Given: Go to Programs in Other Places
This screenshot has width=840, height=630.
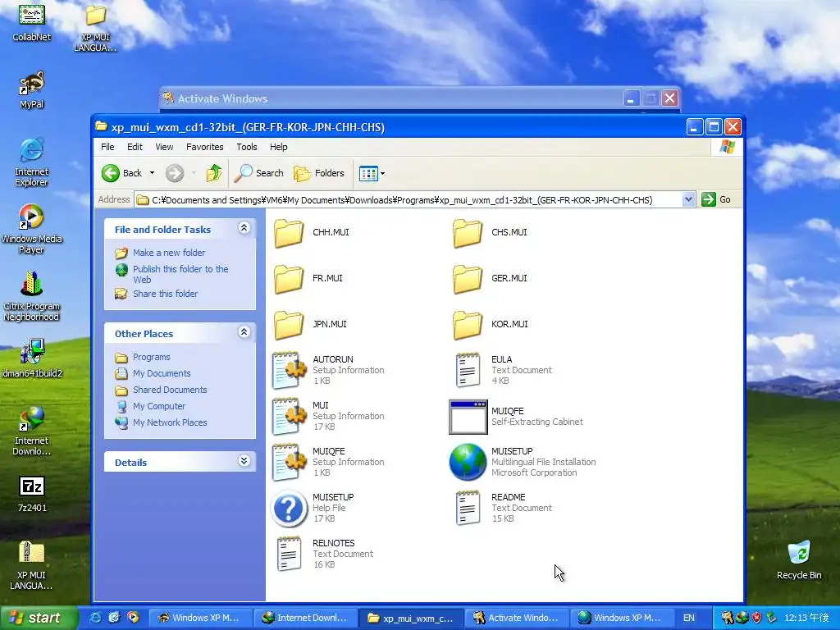Looking at the screenshot, I should pos(151,358).
